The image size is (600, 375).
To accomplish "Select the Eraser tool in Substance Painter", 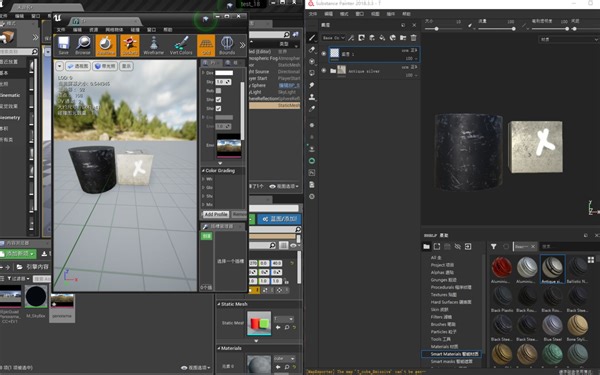I will (312, 49).
